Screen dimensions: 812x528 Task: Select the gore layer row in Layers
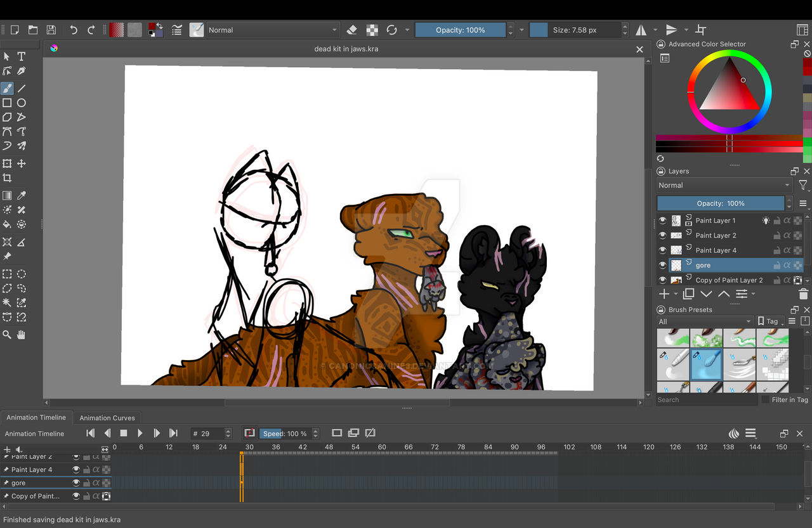coord(730,265)
